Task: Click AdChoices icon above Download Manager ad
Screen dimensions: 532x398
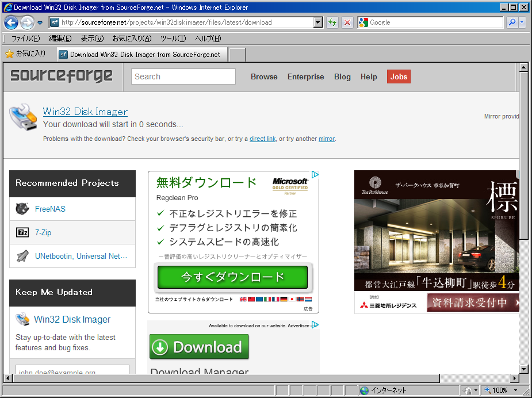Action: [315, 325]
